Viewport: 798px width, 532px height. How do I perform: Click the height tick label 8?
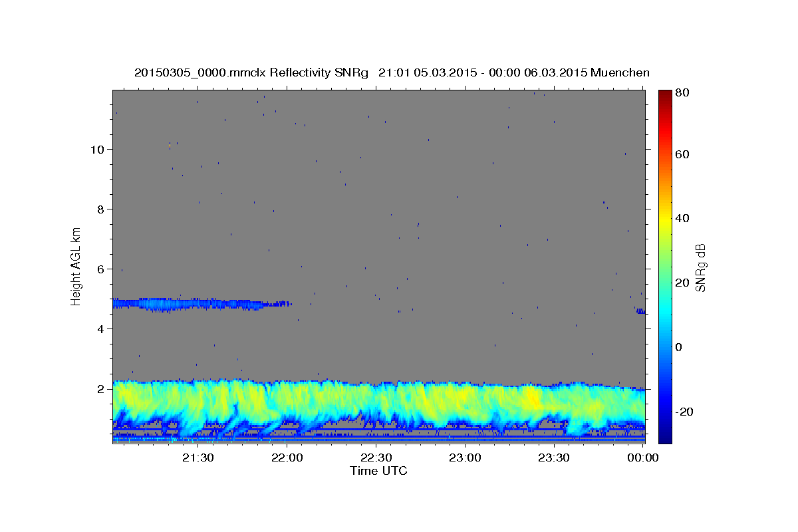100,209
